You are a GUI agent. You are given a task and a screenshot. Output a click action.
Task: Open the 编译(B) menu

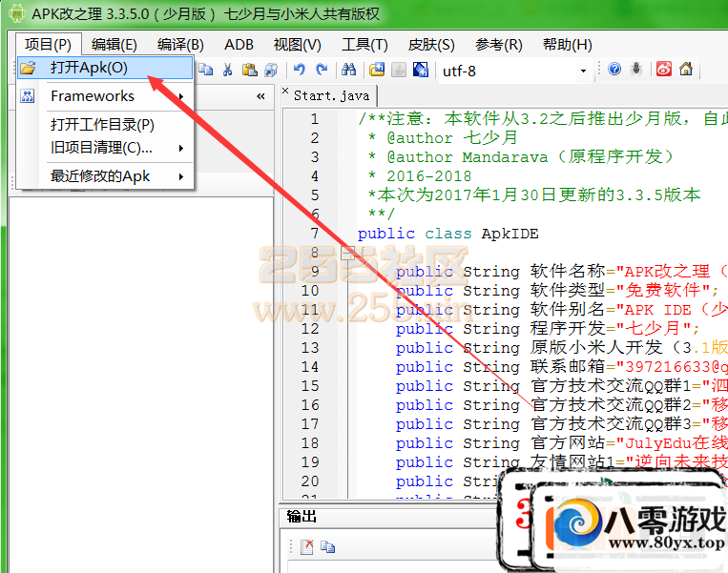point(180,45)
